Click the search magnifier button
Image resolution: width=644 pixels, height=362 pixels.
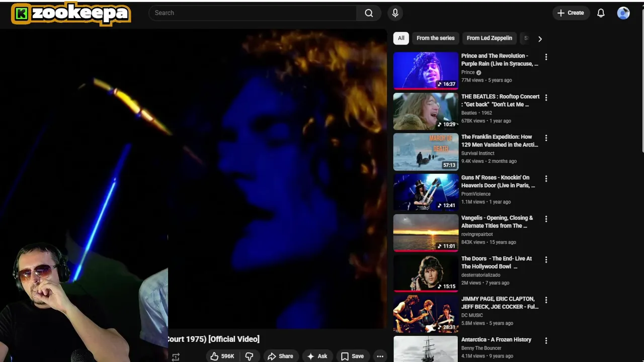tap(369, 13)
